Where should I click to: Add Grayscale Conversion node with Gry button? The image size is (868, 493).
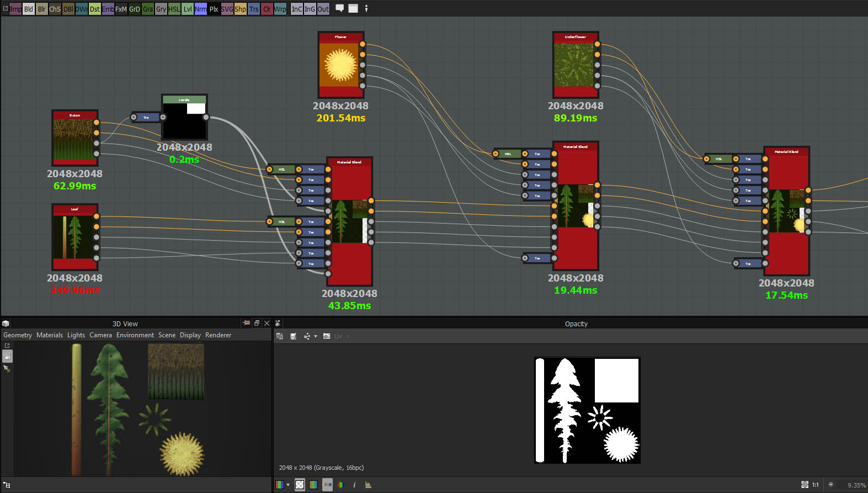pos(161,9)
